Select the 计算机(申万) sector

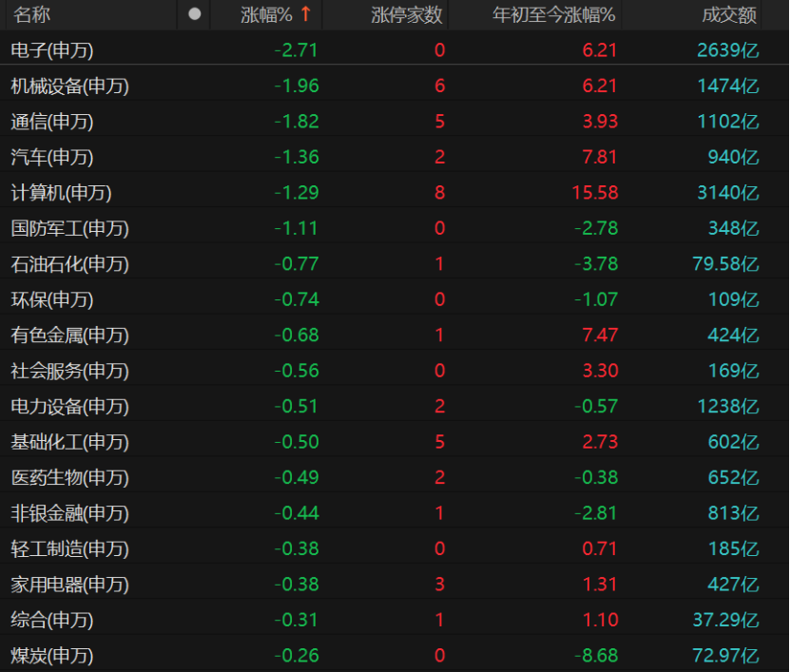[x=61, y=193]
